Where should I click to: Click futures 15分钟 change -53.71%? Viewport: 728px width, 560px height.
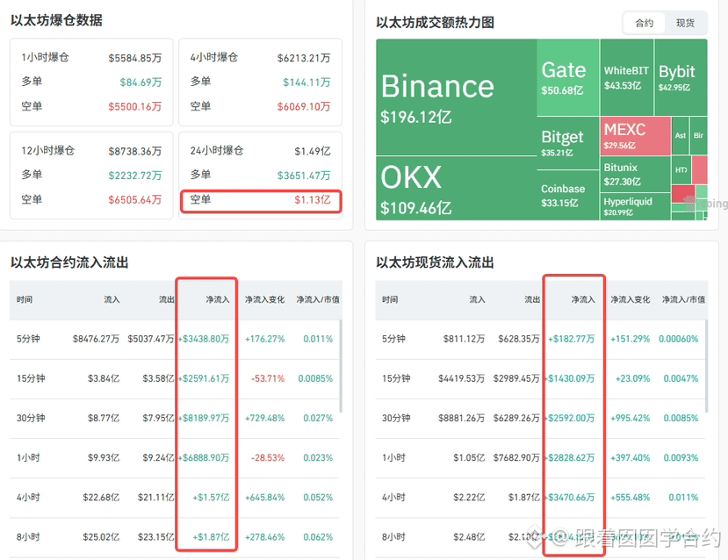click(268, 378)
